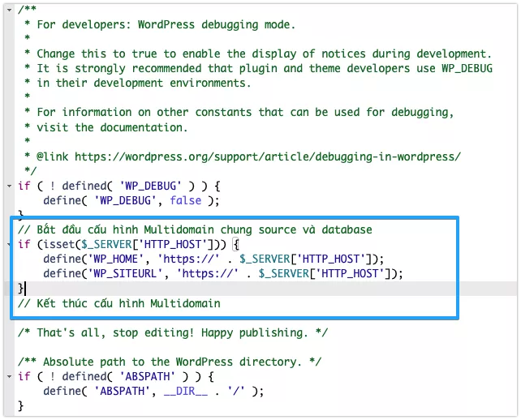Place cursor on the Bắt đầu cấu hình comment
This screenshot has height=420, width=521.
pos(195,229)
